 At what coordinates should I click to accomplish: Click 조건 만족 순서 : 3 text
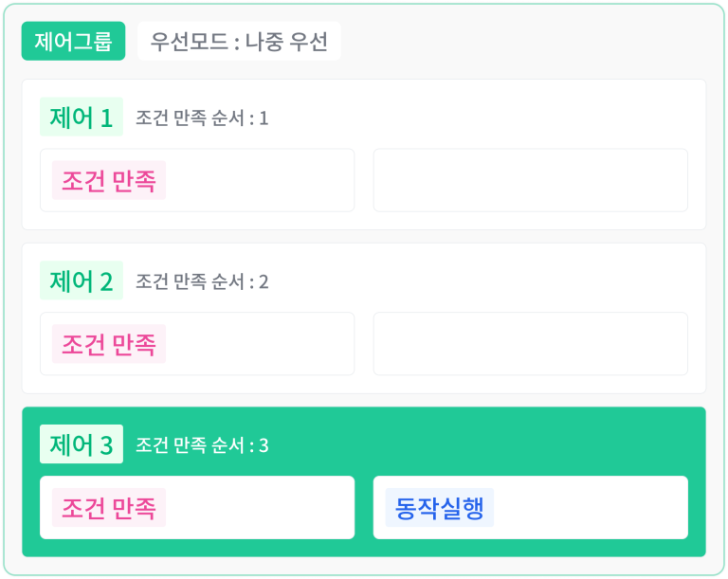point(202,445)
